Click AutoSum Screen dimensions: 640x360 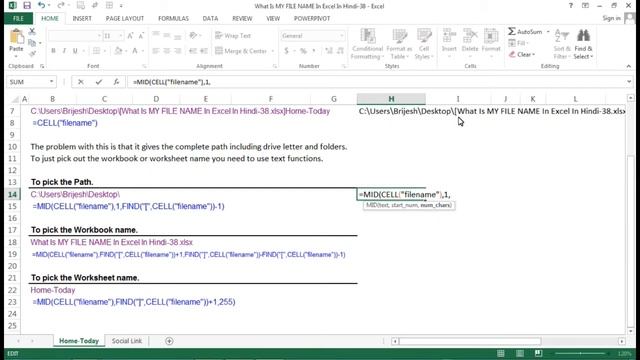pos(525,32)
